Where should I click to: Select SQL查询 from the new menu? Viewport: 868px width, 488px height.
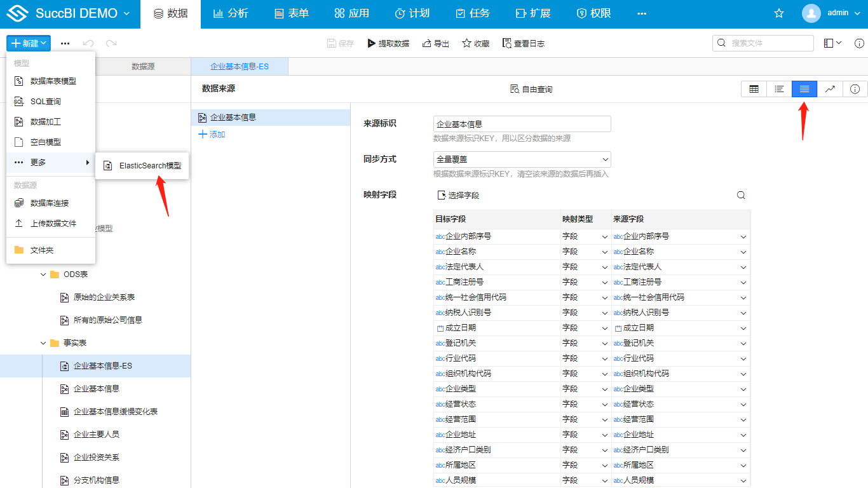coord(51,102)
